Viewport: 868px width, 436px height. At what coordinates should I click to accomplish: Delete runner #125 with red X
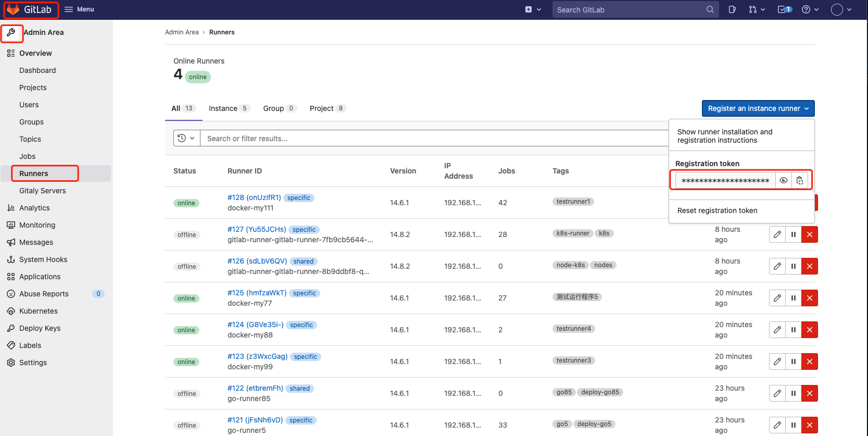[x=810, y=298]
